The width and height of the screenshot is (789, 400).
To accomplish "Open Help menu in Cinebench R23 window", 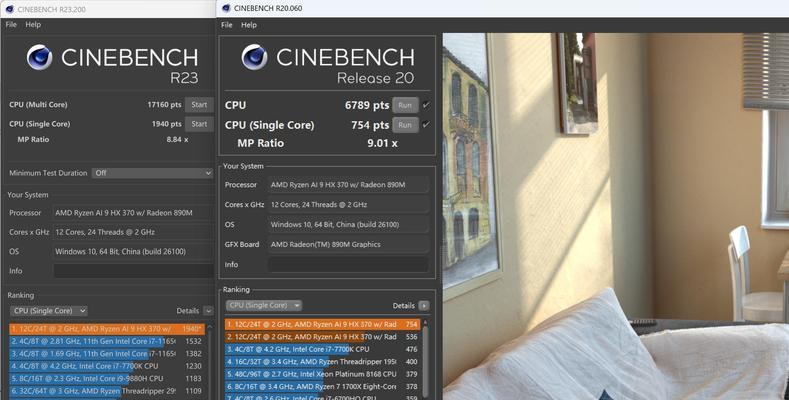I will point(33,24).
